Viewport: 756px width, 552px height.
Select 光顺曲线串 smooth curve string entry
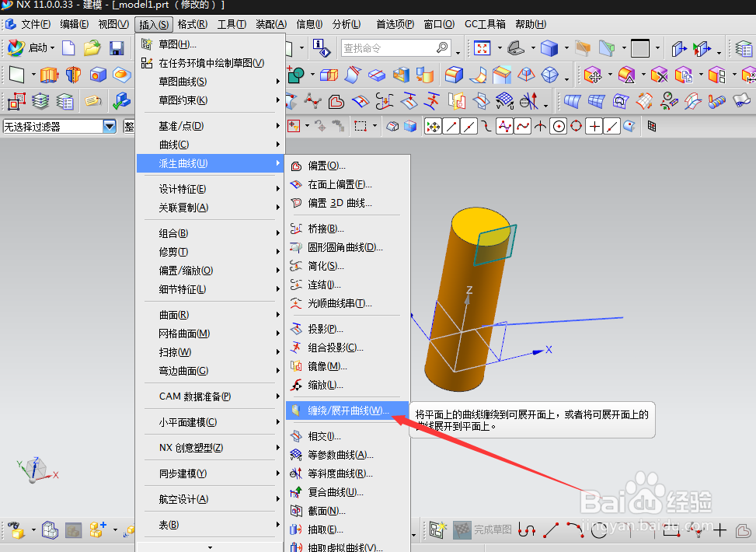point(347,303)
